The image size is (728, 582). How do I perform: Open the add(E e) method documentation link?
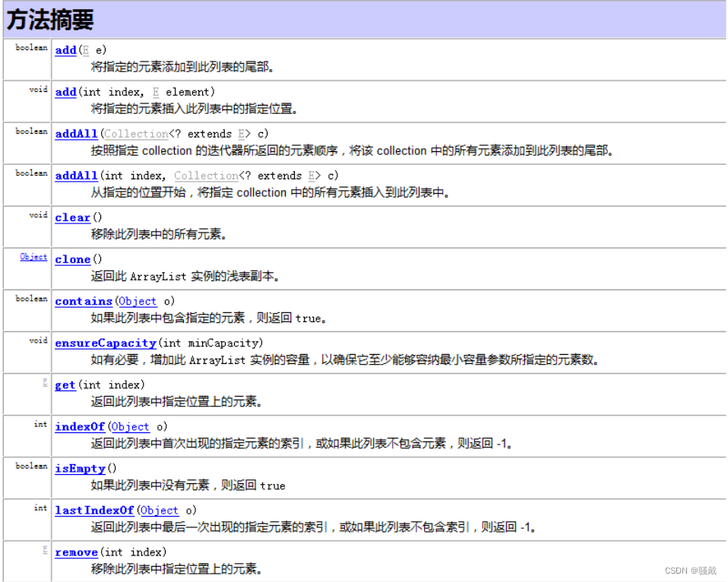click(65, 49)
